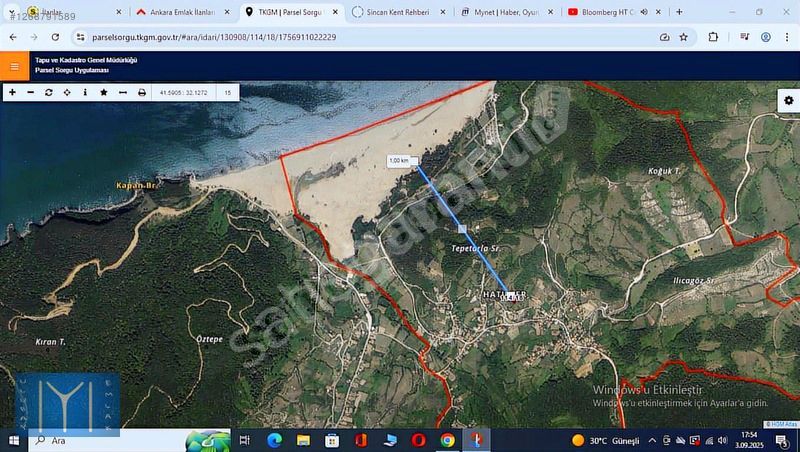The image size is (800, 452).
Task: Switch to Ankara Emlak İlanları tab
Action: click(x=182, y=12)
